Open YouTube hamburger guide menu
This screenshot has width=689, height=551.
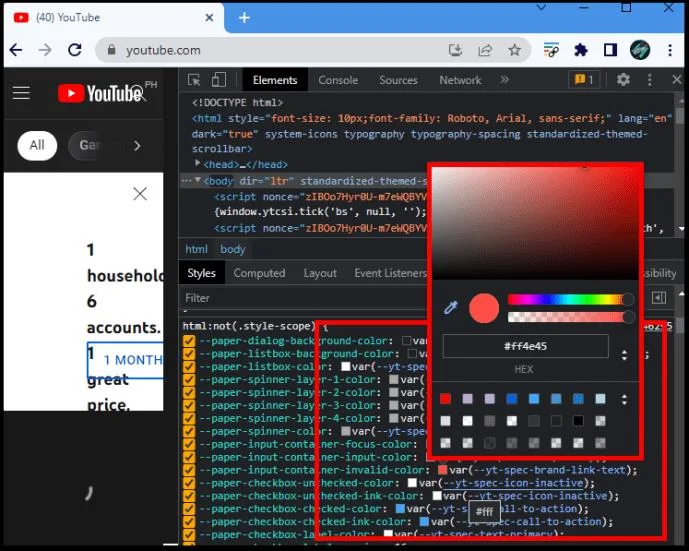21,93
